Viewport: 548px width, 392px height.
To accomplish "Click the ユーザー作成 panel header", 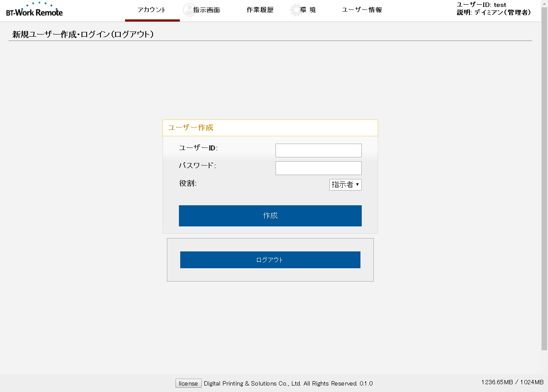I will (270, 128).
